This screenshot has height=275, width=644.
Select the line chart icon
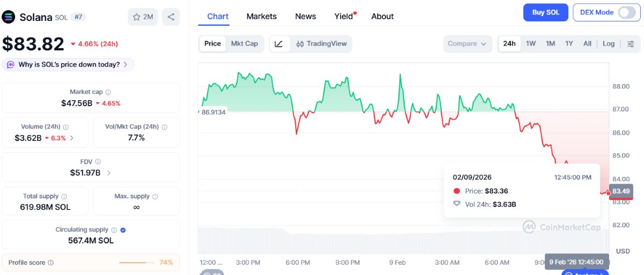tap(279, 44)
